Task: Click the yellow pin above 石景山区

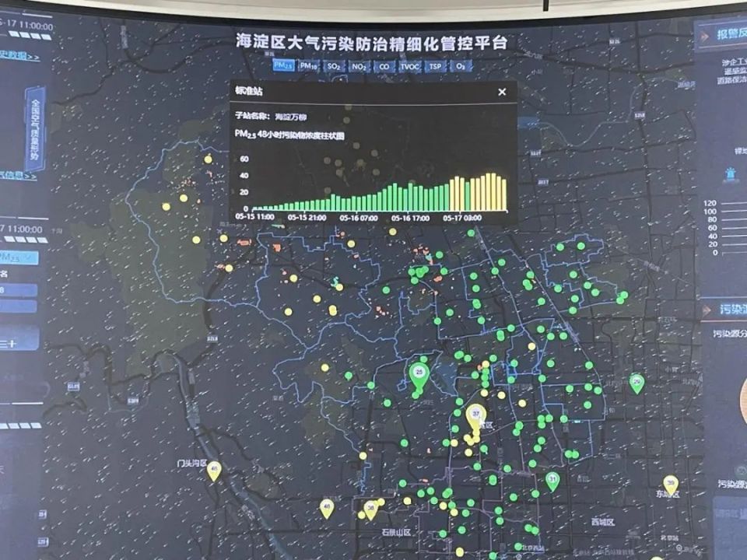Action: (x=370, y=510)
